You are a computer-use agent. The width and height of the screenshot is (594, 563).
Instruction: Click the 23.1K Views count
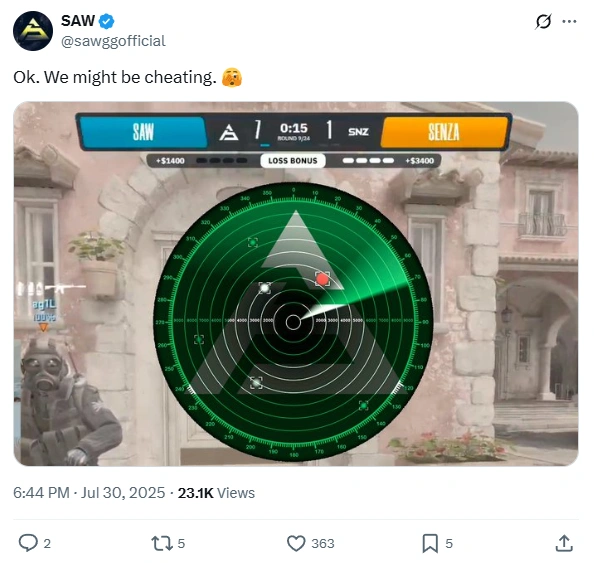216,493
